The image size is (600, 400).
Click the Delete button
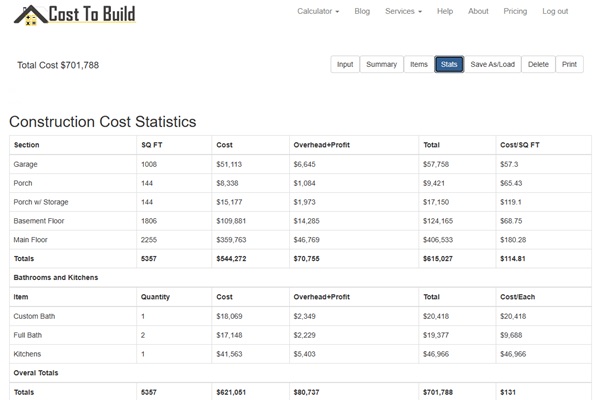click(538, 64)
